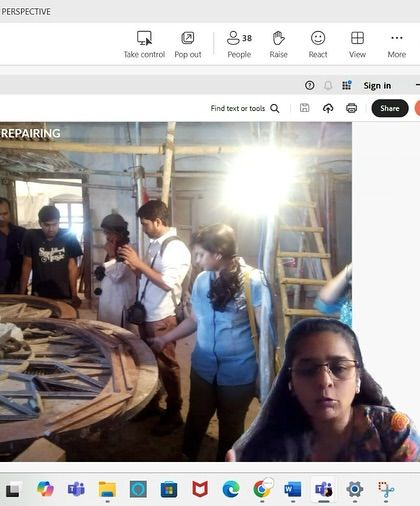Open the View layout options
This screenshot has height=506, width=420.
357,45
